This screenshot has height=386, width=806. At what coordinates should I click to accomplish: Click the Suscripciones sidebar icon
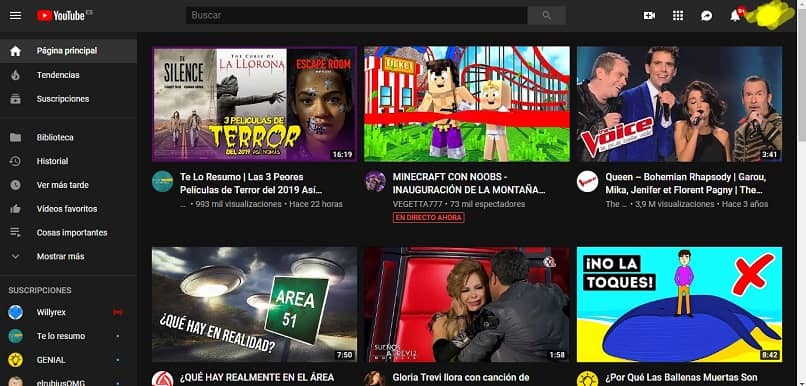pos(15,99)
